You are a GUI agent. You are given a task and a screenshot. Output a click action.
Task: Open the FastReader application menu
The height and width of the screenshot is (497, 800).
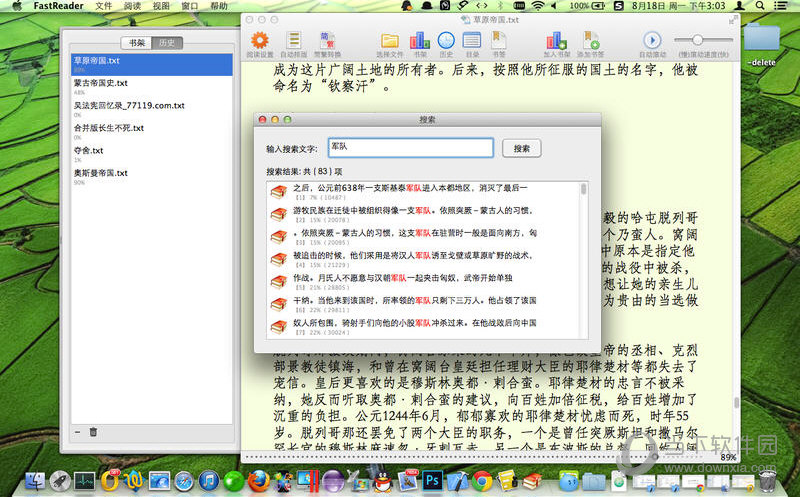(x=58, y=6)
